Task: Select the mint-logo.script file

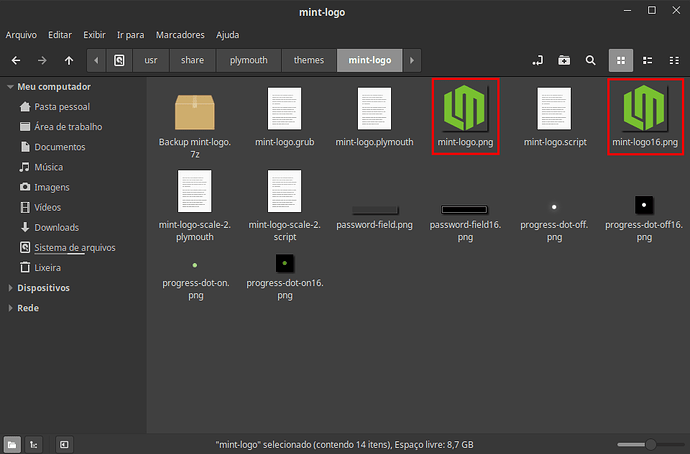Action: click(x=554, y=109)
